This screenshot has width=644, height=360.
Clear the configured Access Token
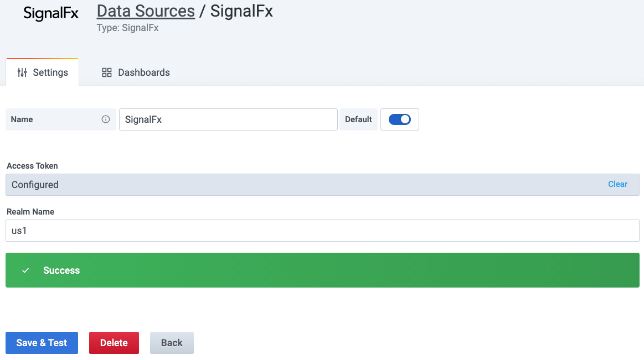(x=617, y=184)
